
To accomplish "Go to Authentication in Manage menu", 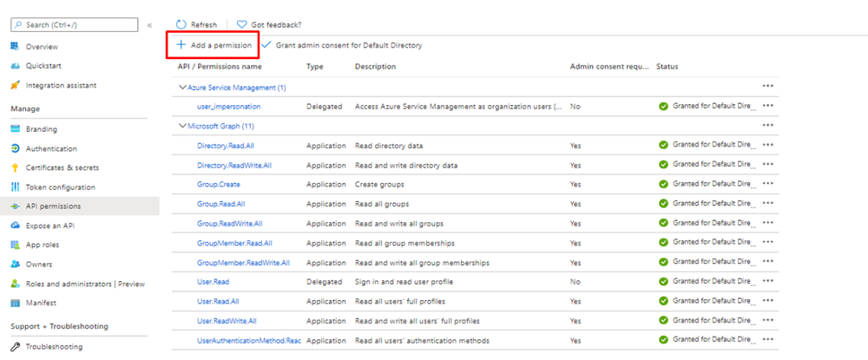I will point(51,148).
